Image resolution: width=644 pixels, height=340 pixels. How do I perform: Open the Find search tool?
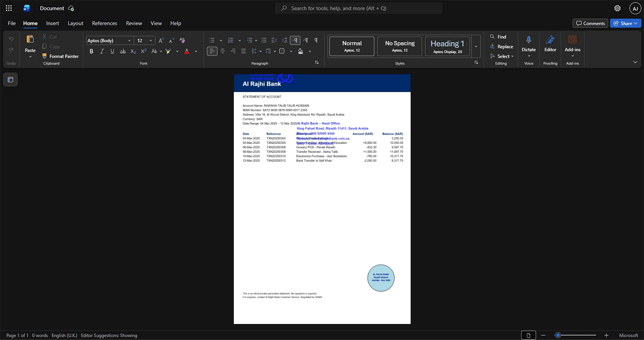point(498,37)
